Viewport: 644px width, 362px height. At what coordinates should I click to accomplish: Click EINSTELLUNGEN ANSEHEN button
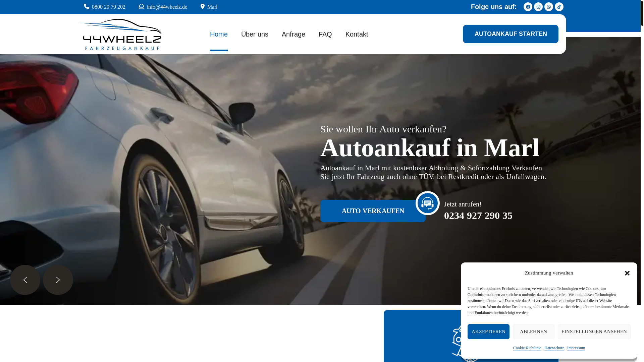click(594, 331)
